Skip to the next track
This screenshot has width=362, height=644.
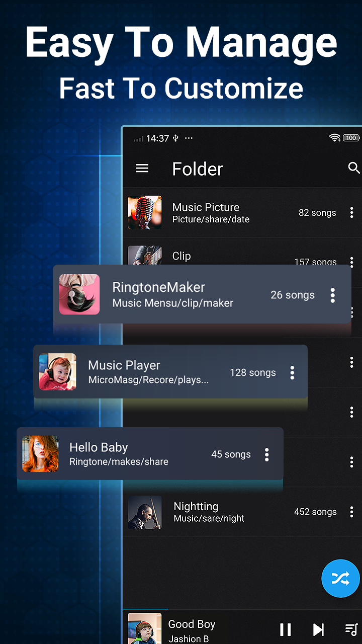318,629
